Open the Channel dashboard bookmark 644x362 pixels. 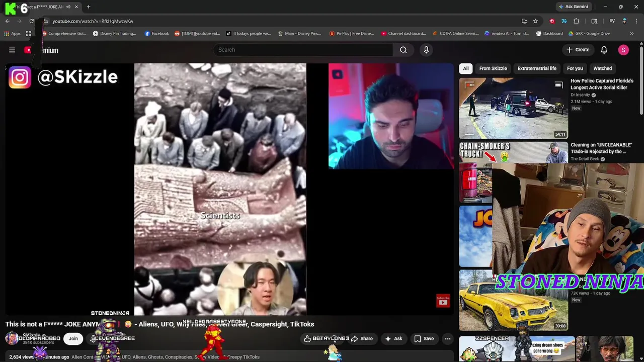(404, 34)
